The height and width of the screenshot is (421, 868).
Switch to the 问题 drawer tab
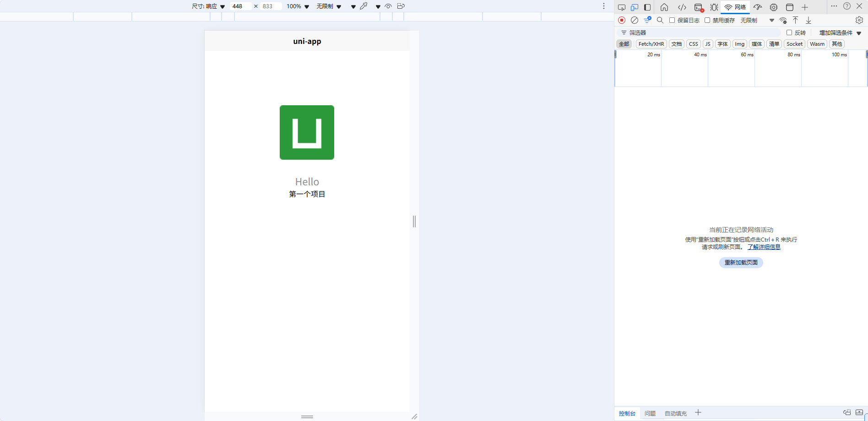click(650, 413)
